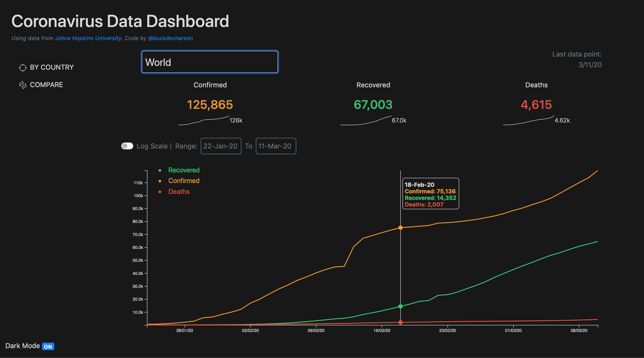Open the World country selector field
644x358 pixels.
click(x=210, y=62)
